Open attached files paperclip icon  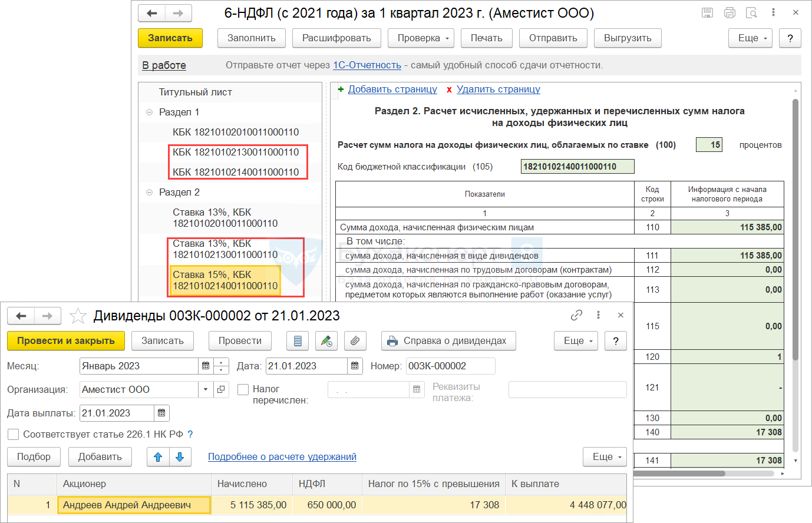coord(355,341)
